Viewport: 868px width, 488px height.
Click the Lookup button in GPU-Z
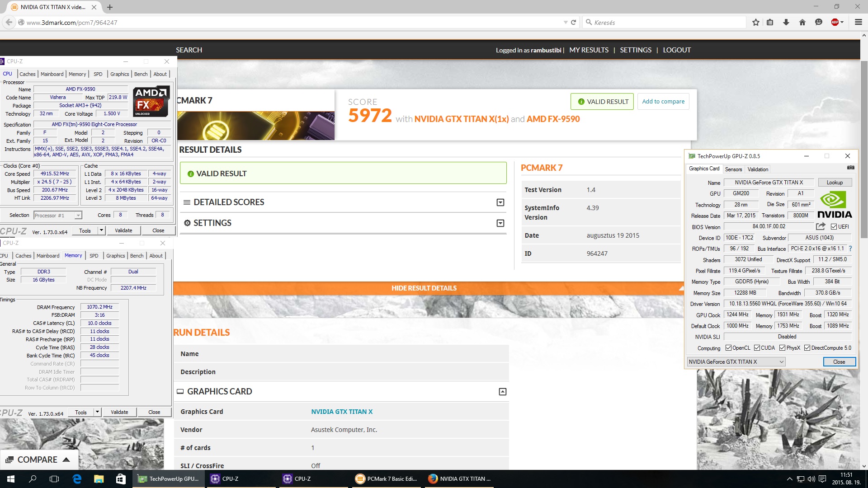coord(835,183)
